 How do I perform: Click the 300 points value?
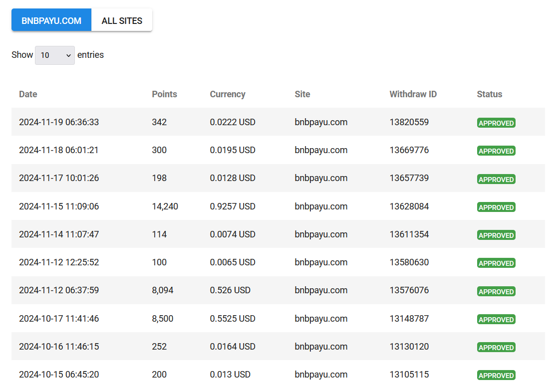(159, 150)
